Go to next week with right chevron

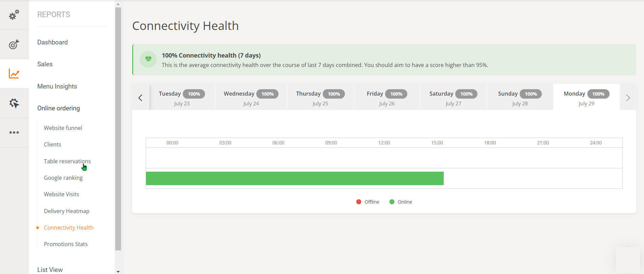point(628,98)
